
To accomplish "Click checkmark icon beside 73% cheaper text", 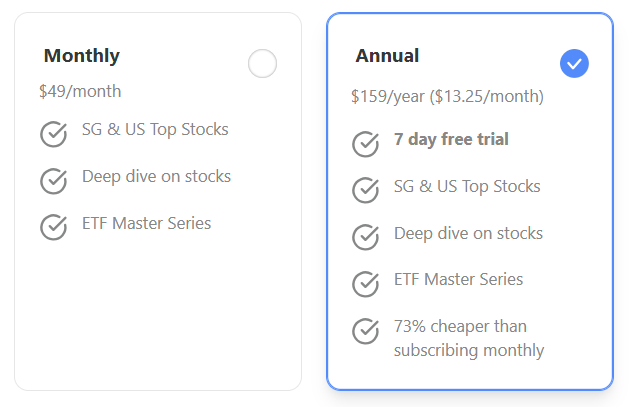I will point(365,331).
